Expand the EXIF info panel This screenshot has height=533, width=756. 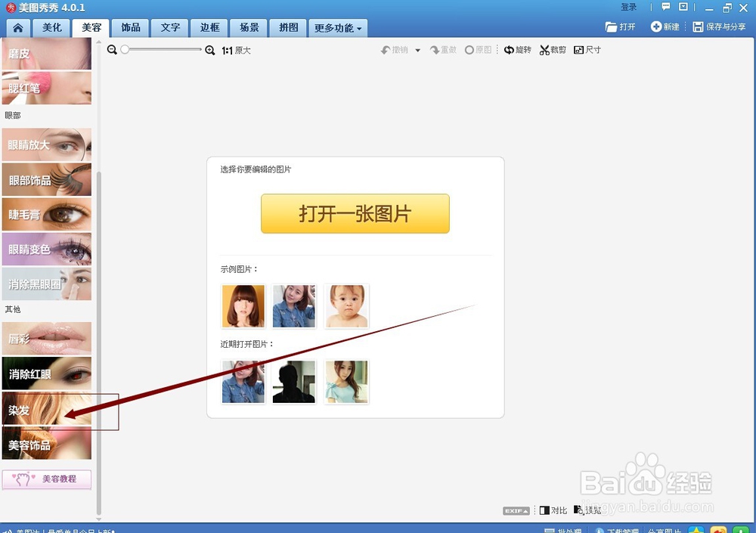(516, 510)
